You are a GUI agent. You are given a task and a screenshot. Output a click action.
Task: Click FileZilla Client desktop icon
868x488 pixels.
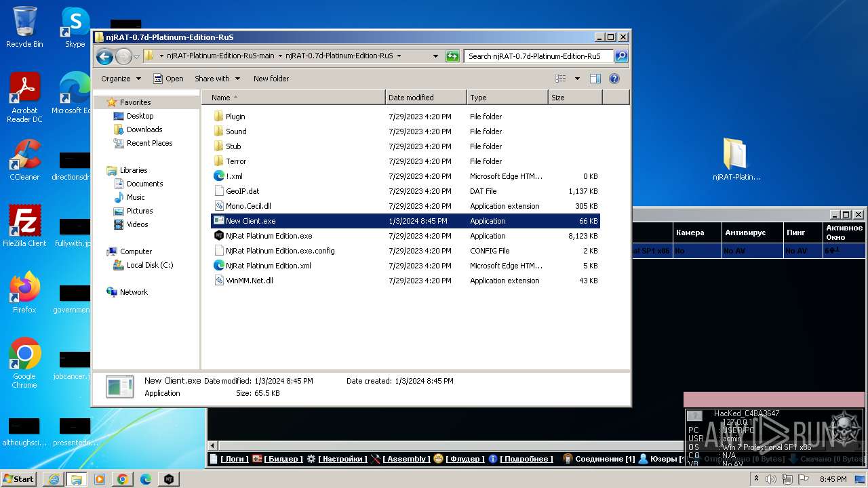tap(24, 226)
